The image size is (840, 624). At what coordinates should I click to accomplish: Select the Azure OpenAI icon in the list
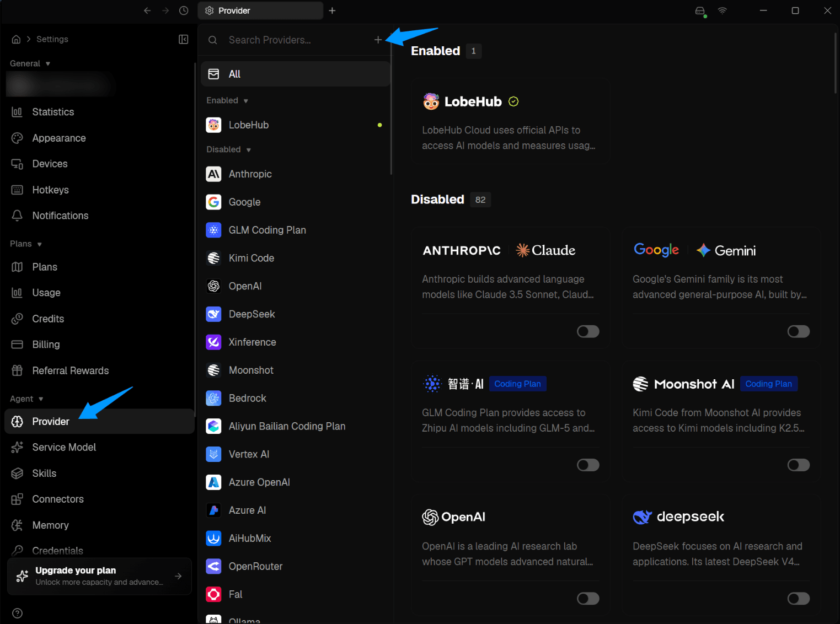pyautogui.click(x=213, y=482)
